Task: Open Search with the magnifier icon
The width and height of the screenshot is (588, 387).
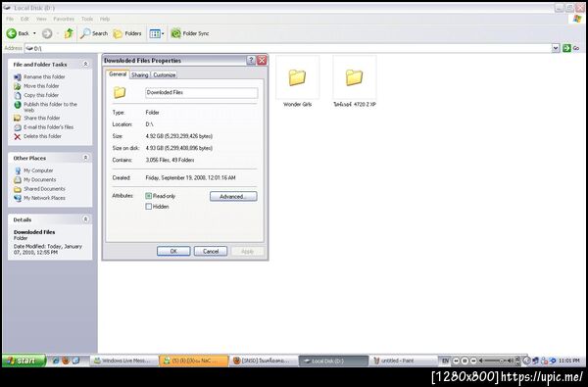Action: coord(94,33)
